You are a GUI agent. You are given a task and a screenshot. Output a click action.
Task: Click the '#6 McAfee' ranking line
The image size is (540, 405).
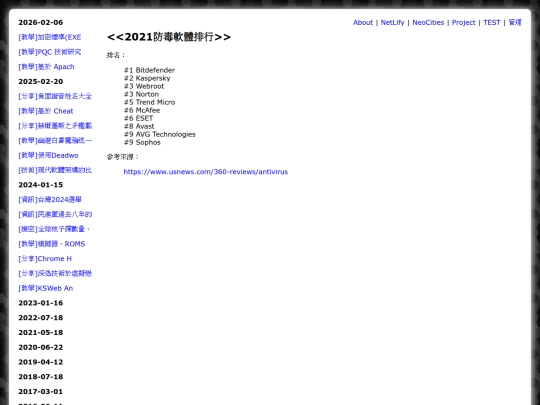coord(142,110)
